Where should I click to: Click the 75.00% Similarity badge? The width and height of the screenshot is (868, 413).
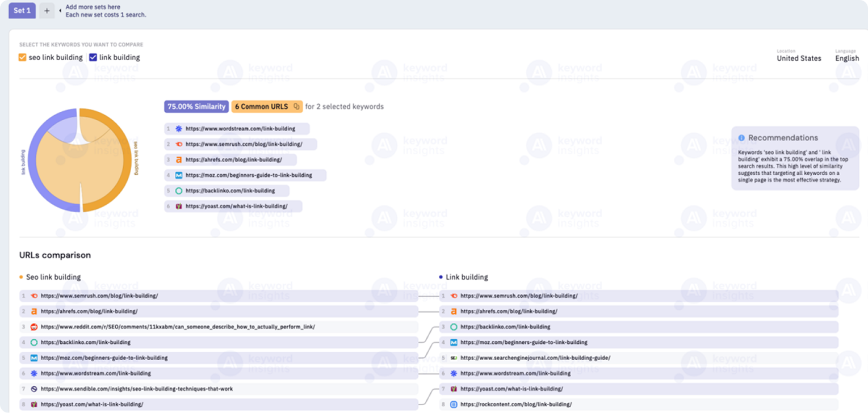[x=196, y=107]
